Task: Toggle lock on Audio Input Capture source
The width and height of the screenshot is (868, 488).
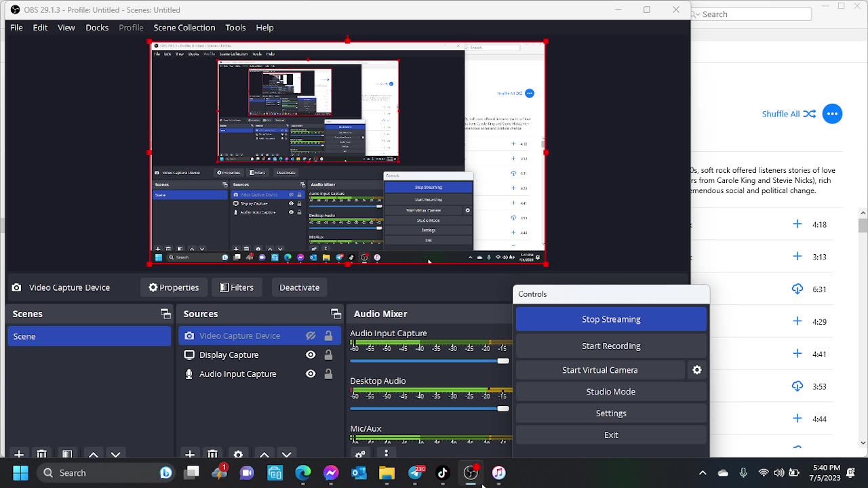Action: coord(328,374)
